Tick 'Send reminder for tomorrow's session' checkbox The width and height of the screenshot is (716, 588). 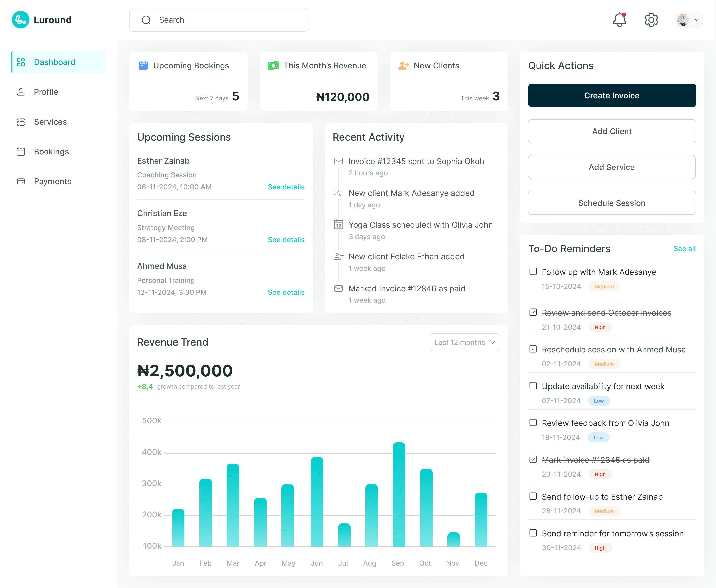[x=533, y=533]
